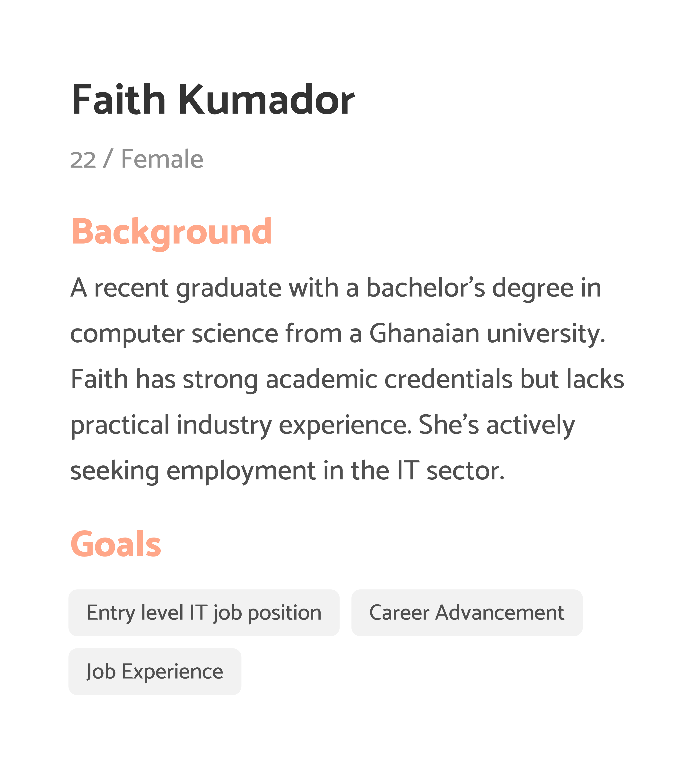Viewport: 700px width, 778px height.
Task: Select the "Entry level IT job position" tag
Action: click(204, 613)
